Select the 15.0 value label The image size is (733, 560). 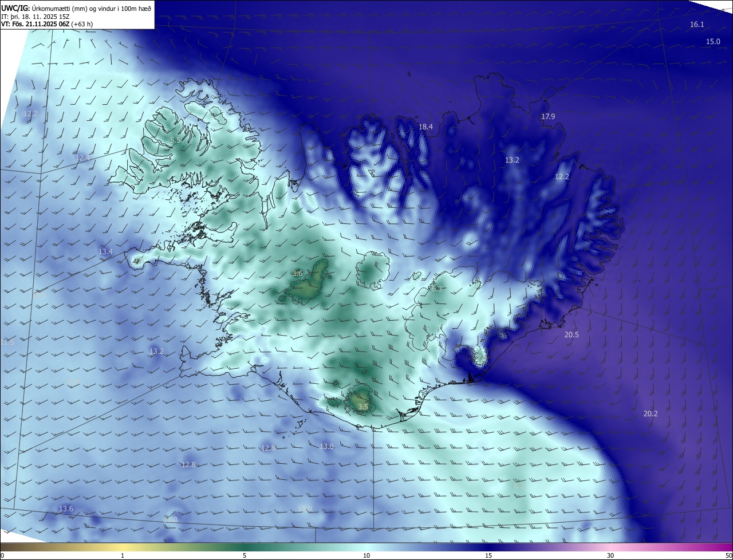[713, 41]
